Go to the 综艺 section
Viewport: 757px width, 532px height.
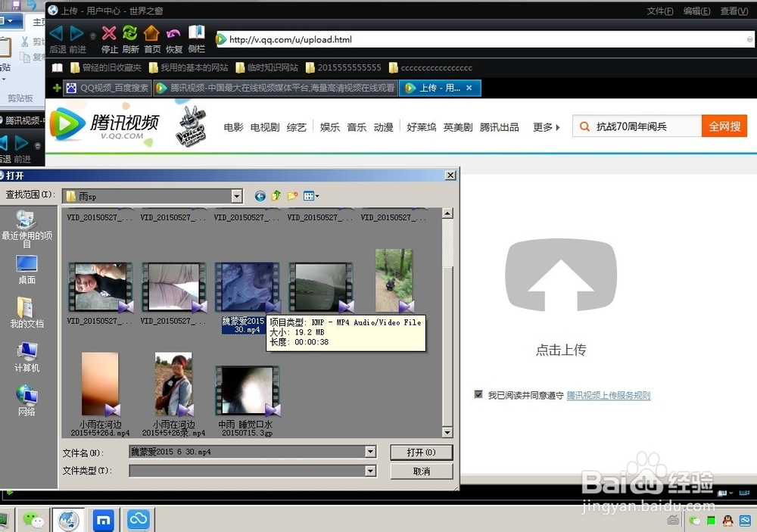(297, 127)
